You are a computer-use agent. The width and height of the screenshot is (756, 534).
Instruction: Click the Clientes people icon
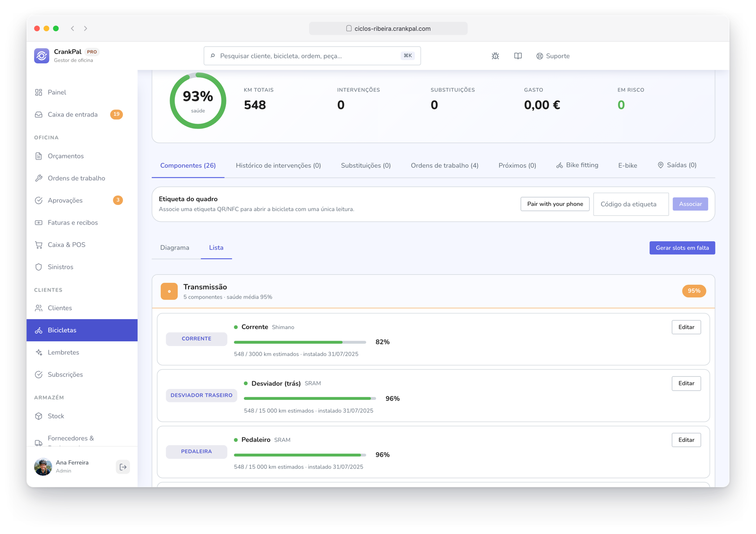click(x=39, y=308)
